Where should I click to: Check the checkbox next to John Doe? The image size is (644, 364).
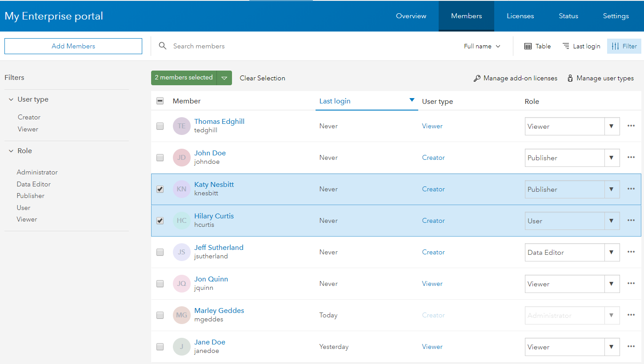click(x=160, y=158)
